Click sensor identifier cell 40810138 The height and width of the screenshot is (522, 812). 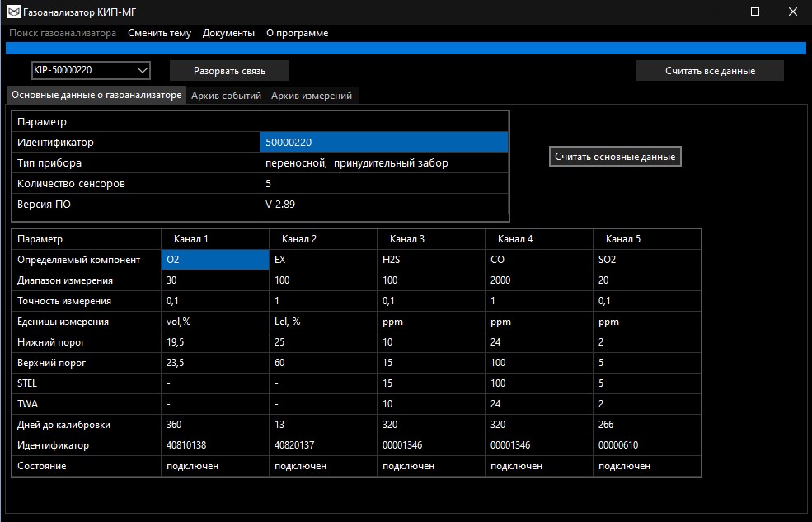(x=215, y=445)
